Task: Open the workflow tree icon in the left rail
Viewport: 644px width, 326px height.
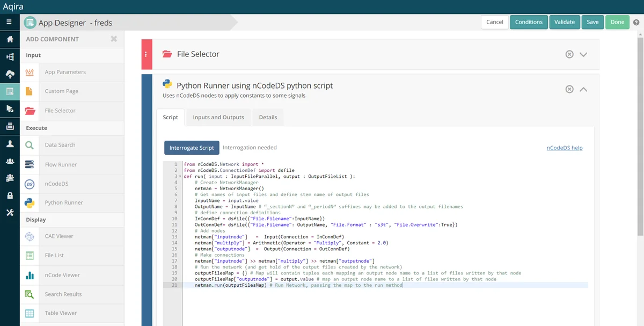Action: [x=10, y=57]
